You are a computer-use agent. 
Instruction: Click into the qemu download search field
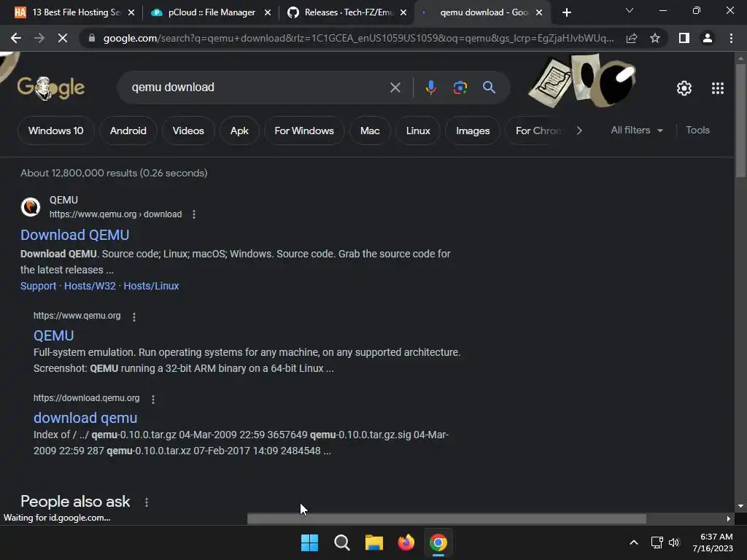258,87
